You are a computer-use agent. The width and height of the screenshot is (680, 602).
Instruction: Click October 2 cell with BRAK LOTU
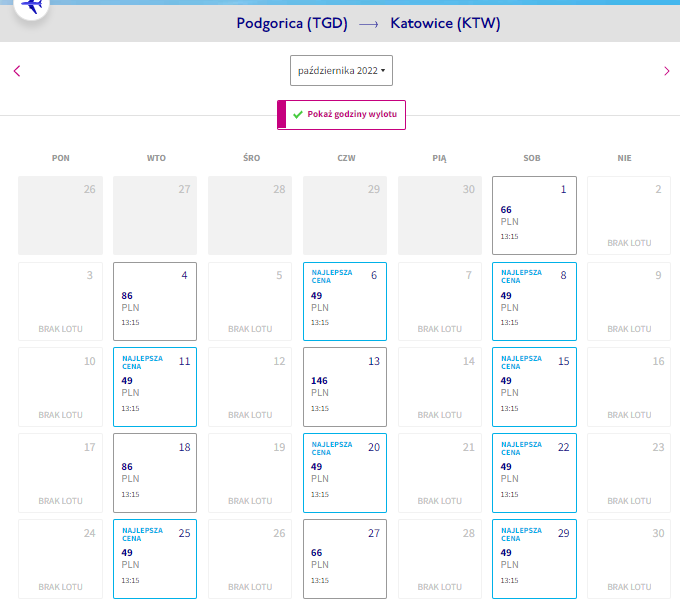coord(629,215)
